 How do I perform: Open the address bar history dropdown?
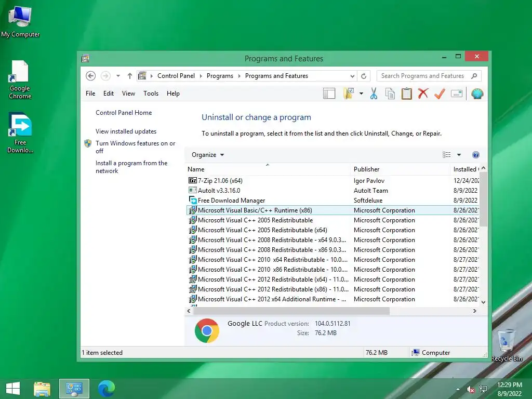(x=353, y=76)
